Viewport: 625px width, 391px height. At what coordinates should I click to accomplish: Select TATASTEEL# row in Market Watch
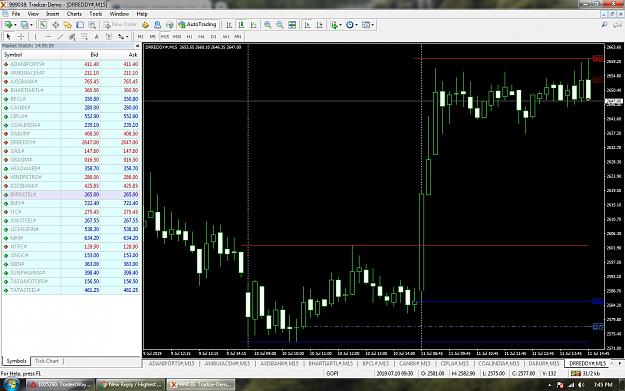(71, 290)
